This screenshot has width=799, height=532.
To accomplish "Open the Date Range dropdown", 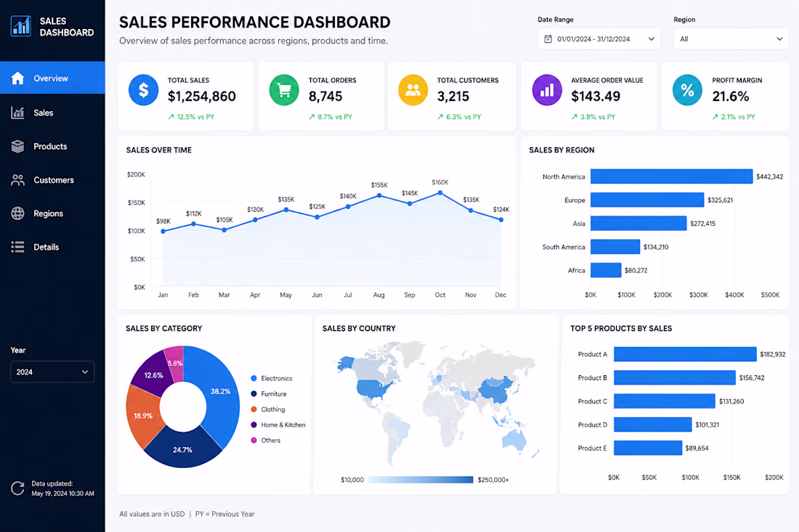I will tap(599, 38).
